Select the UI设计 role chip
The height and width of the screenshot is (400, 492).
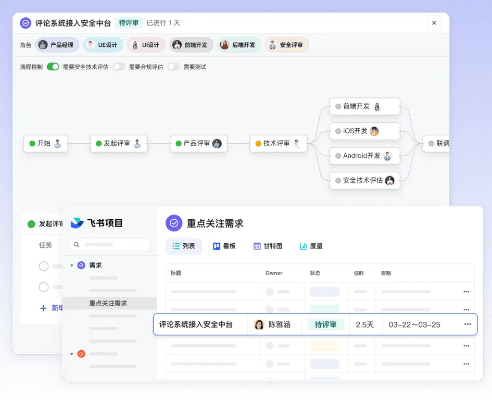tap(146, 45)
